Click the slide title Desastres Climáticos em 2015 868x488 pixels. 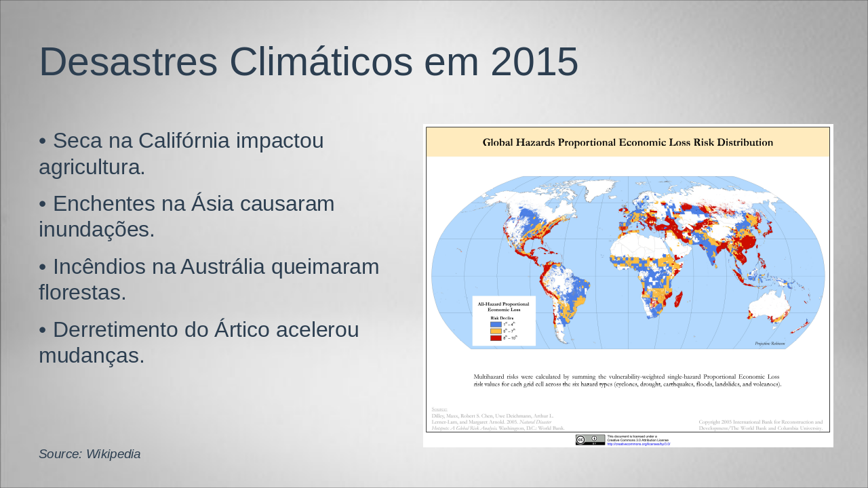[x=309, y=62]
